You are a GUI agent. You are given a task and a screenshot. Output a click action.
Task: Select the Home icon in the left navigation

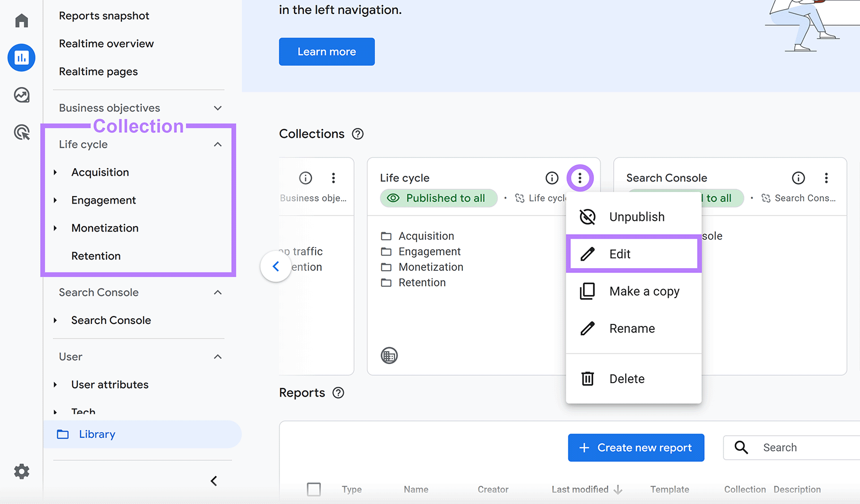coord(21,20)
